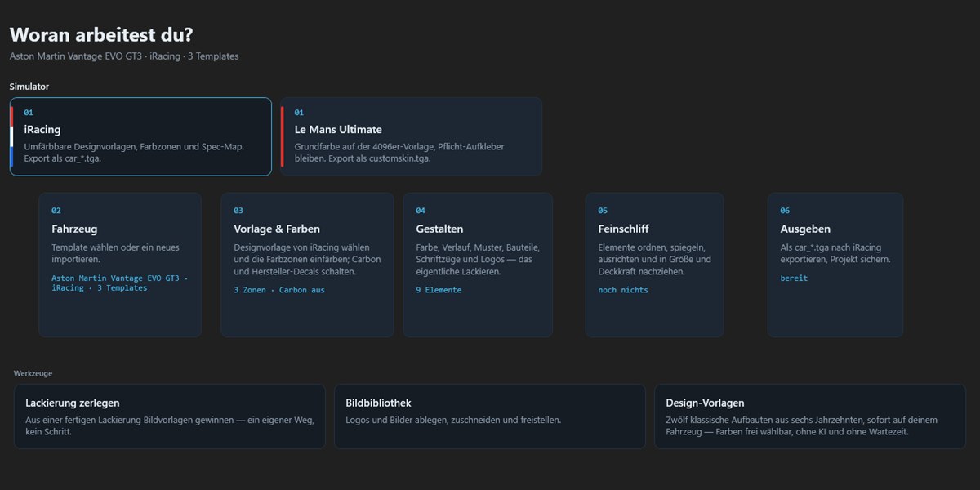Image resolution: width=980 pixels, height=490 pixels.
Task: Click the 'Simulator' section label
Action: (29, 87)
